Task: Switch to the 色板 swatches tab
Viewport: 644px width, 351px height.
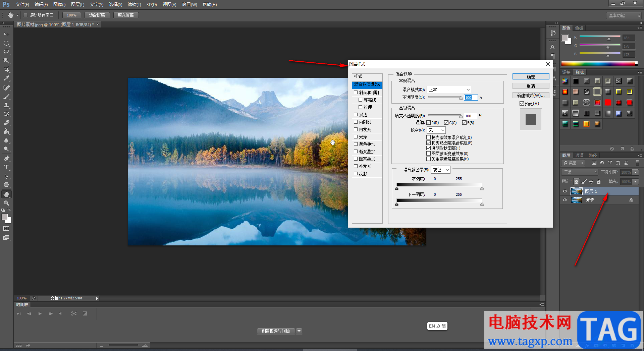Action: pyautogui.click(x=579, y=28)
